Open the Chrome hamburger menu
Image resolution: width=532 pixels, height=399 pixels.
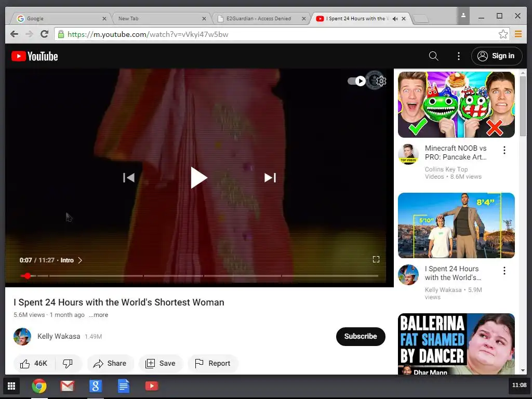(518, 34)
